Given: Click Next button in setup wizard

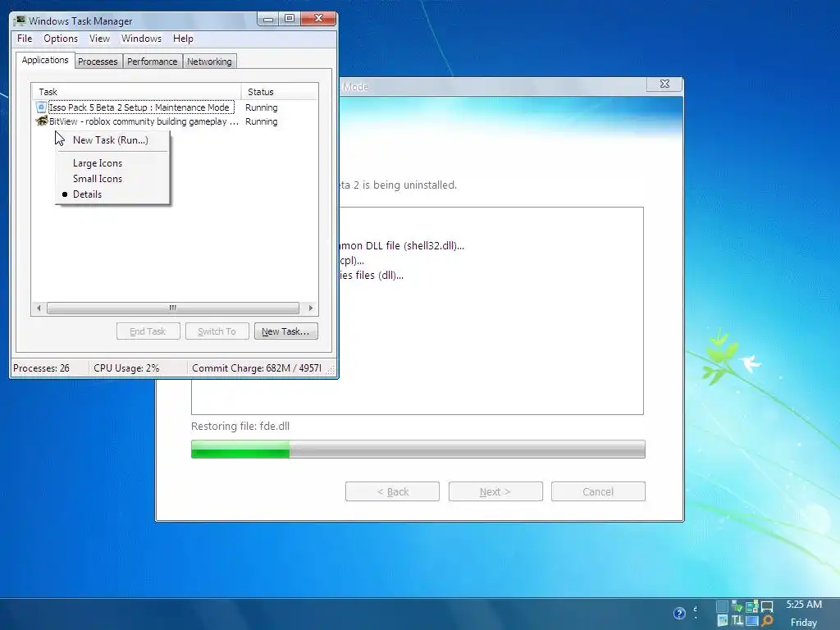Looking at the screenshot, I should coord(495,491).
